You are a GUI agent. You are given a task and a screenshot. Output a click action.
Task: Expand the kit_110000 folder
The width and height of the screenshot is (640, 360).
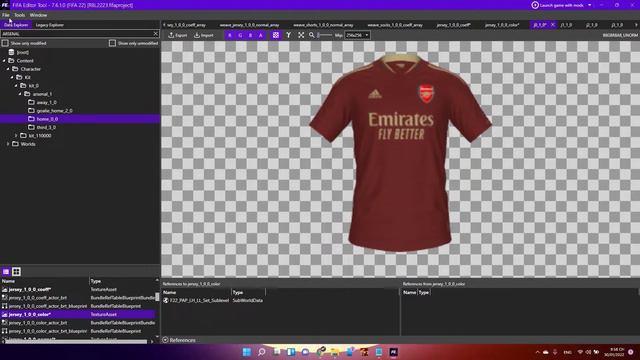coord(16,136)
